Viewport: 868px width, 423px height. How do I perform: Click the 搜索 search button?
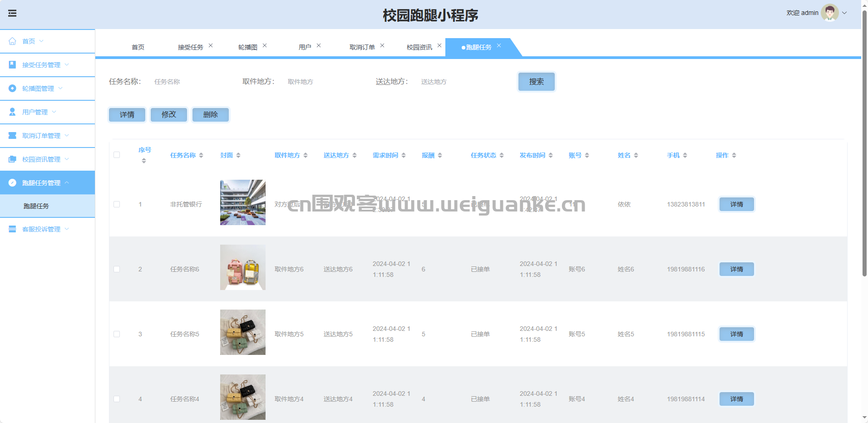536,82
